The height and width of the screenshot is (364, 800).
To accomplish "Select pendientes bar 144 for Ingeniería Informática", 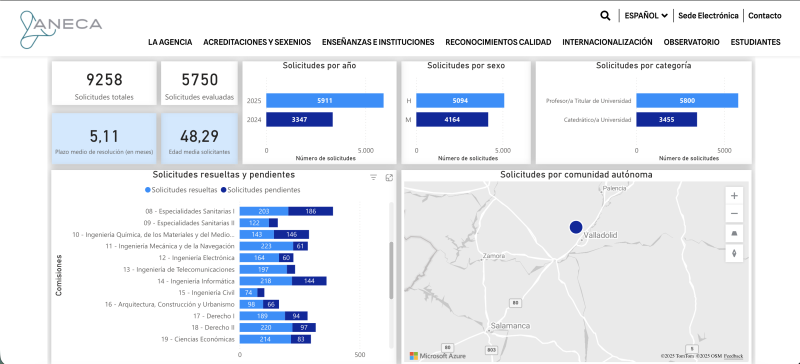I will (x=309, y=281).
